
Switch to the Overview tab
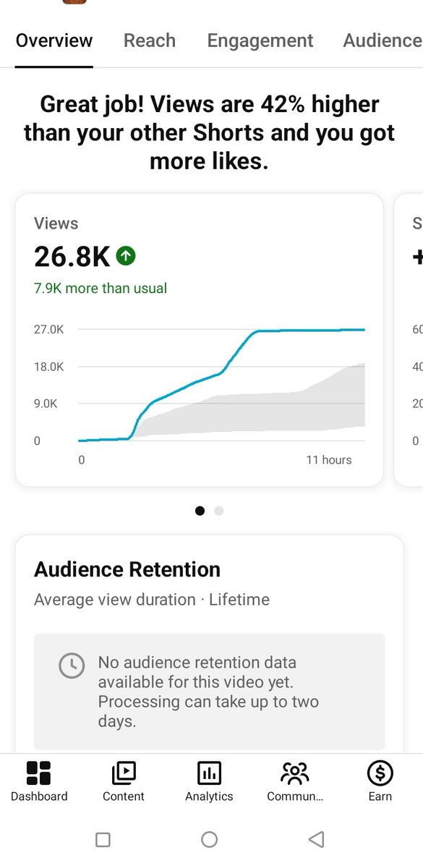[54, 41]
